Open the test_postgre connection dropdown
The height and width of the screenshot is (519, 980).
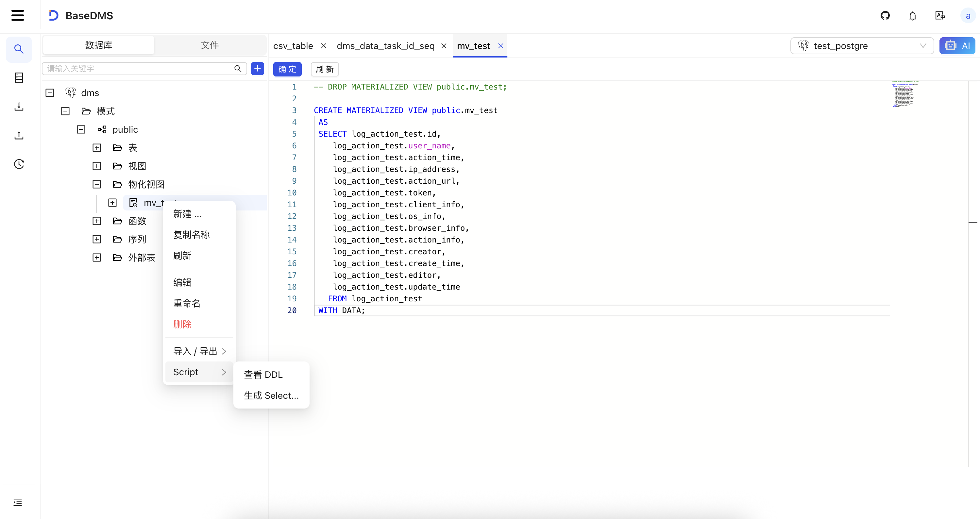click(x=862, y=46)
